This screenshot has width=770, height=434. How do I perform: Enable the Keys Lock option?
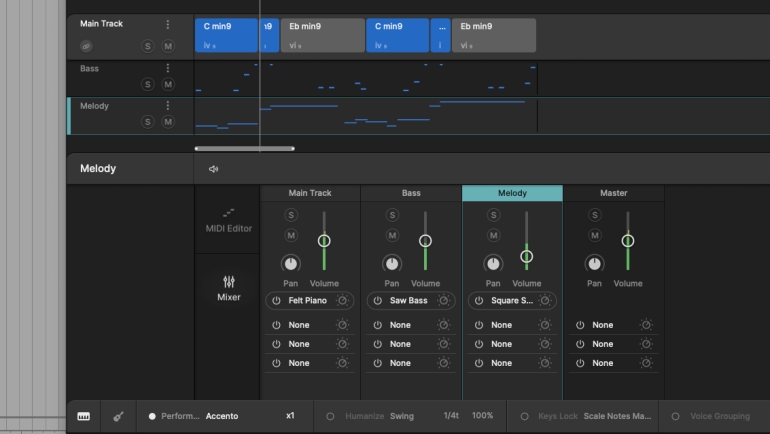(x=524, y=416)
